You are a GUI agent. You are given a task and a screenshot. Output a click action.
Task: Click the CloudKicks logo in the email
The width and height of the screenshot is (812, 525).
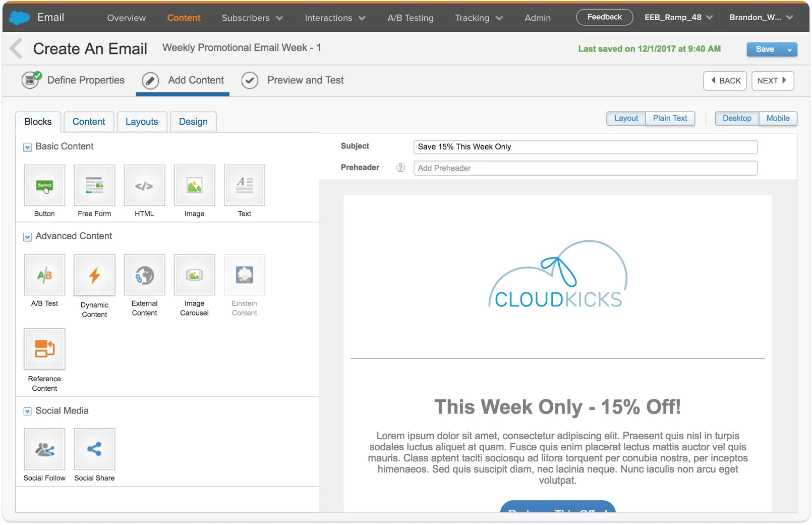(x=558, y=274)
